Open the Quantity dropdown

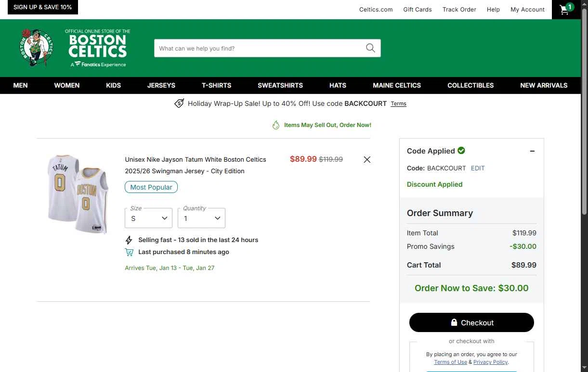click(x=202, y=218)
